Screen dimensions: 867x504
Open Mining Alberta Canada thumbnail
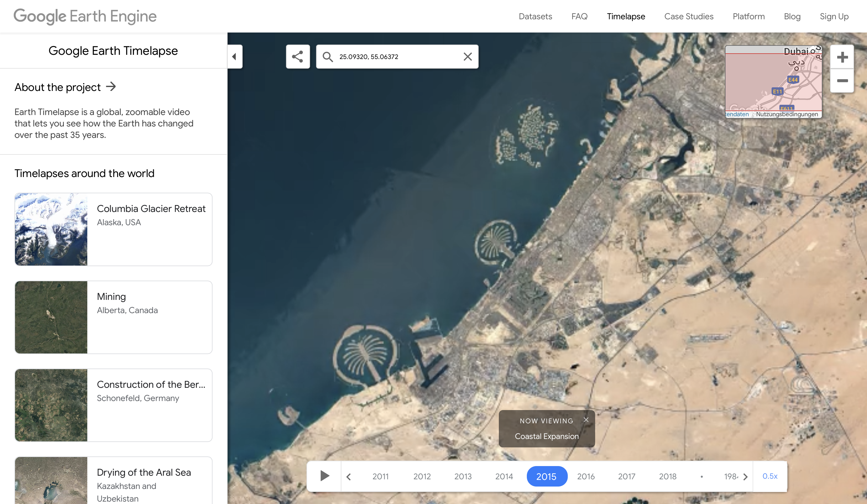(x=51, y=317)
